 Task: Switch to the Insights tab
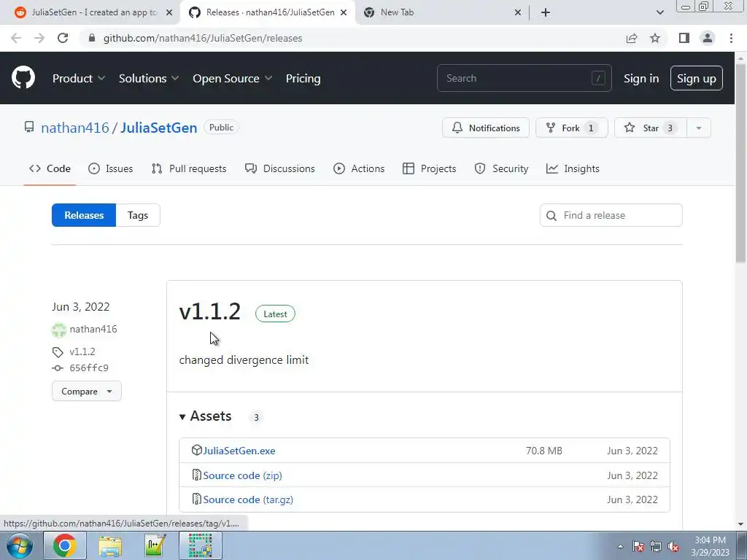[x=573, y=168]
